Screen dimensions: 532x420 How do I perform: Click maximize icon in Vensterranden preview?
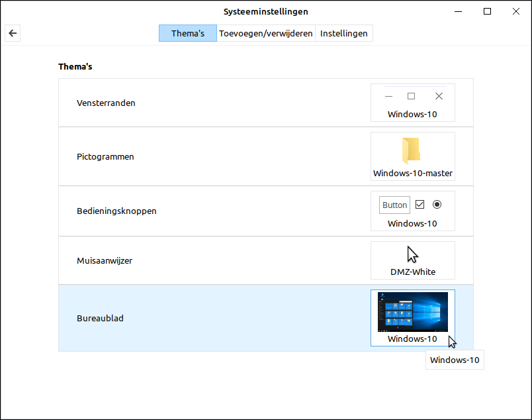pos(411,96)
